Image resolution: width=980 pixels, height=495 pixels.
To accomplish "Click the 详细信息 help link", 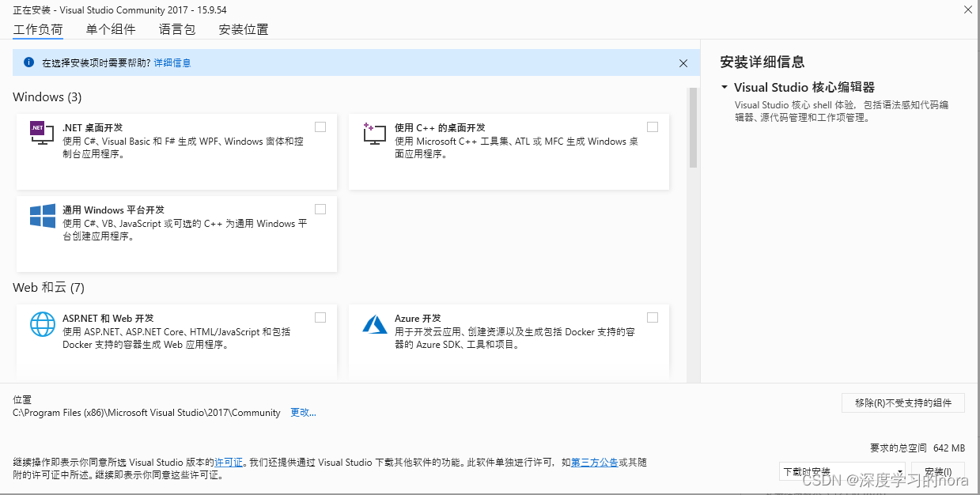I will [x=172, y=63].
